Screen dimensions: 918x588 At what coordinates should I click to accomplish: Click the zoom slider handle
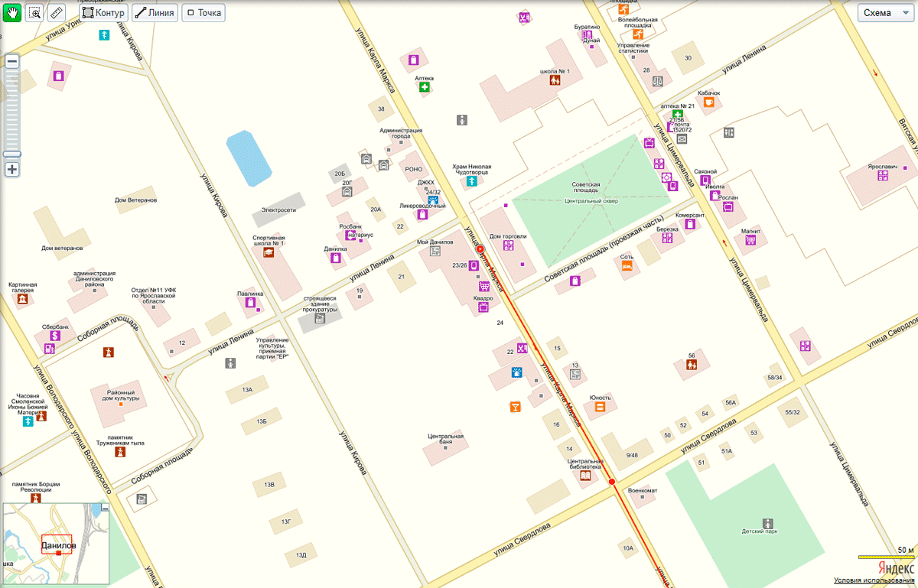[12, 154]
